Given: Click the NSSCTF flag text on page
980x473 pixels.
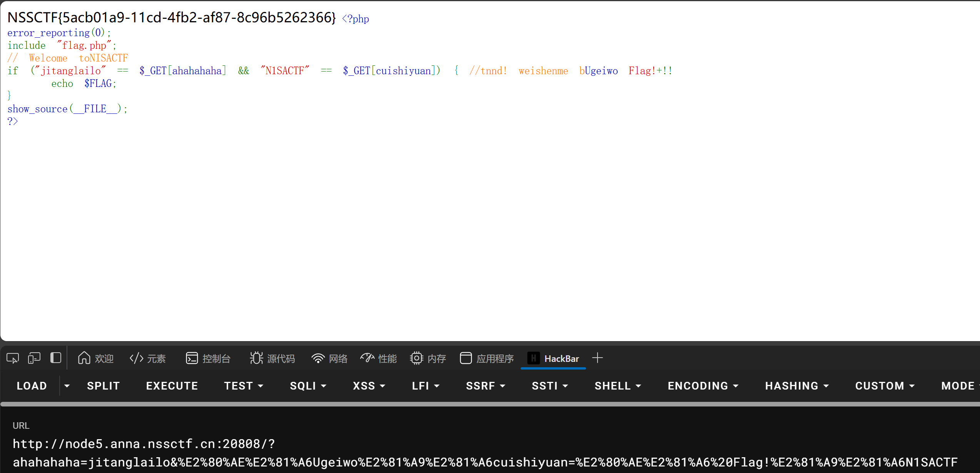Looking at the screenshot, I should coord(172,17).
